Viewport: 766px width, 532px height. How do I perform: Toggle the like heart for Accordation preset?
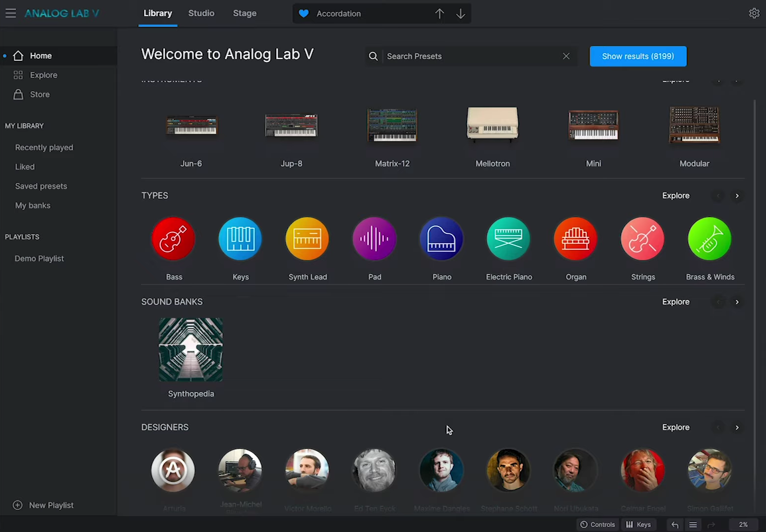(x=304, y=13)
